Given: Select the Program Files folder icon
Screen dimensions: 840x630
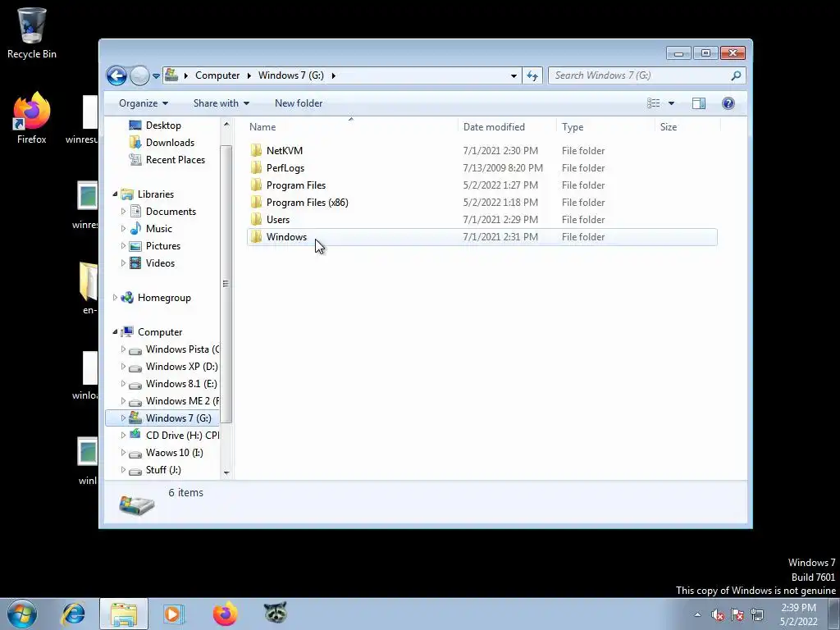Looking at the screenshot, I should (x=256, y=185).
